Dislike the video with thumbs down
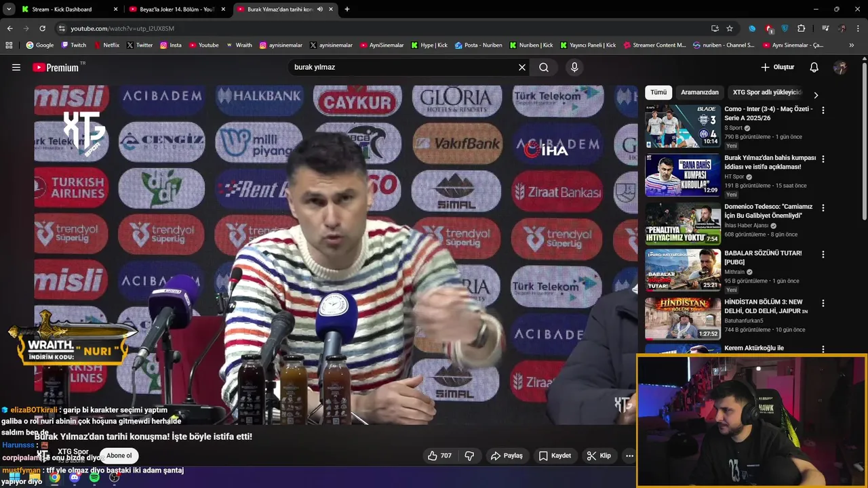Viewport: 868px width, 488px height. (469, 455)
